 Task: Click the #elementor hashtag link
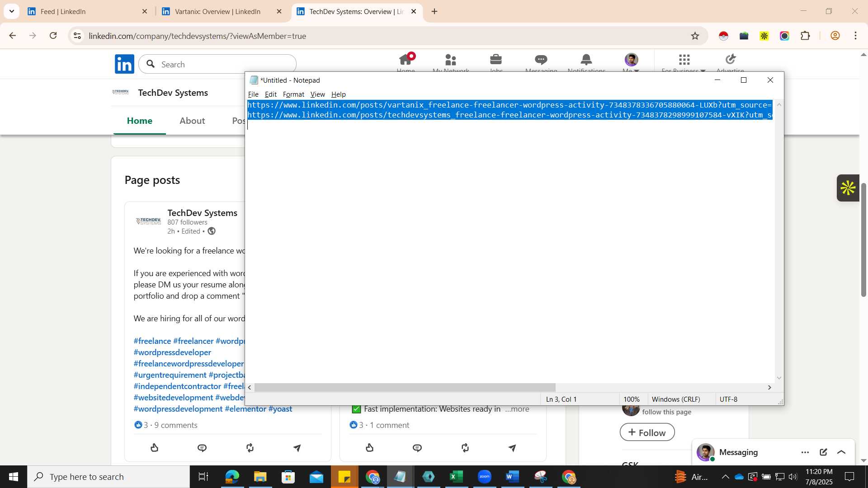point(245,409)
